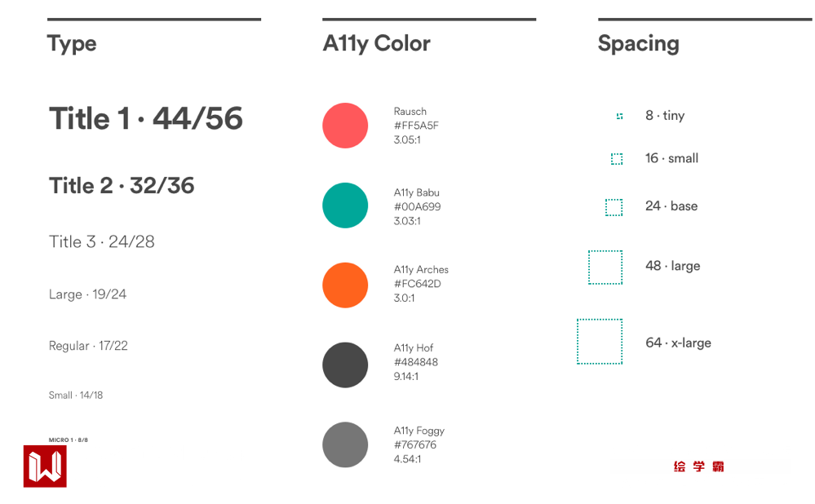Select the Large · 19/24 text sample
The width and height of the screenshot is (815, 504).
pos(87,294)
